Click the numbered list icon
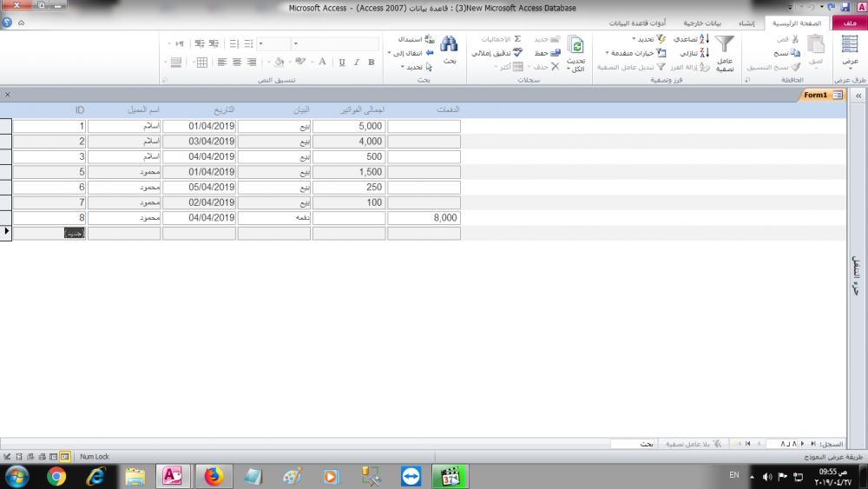 (x=234, y=43)
